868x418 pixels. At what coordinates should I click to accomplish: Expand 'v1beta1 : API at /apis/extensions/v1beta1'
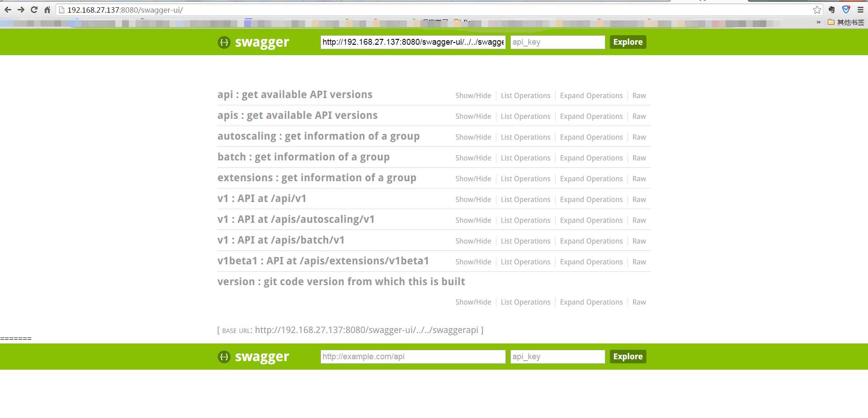[323, 261]
